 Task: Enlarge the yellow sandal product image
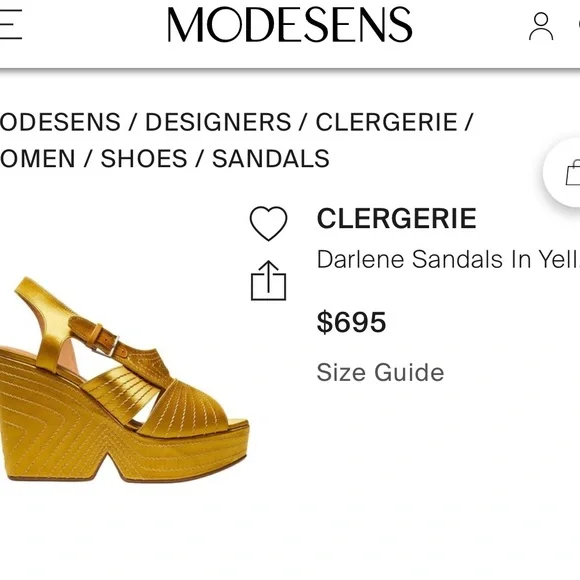[124, 379]
